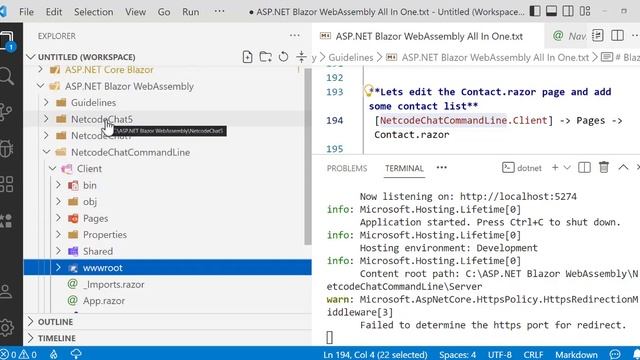Refresh the Explorer tree
This screenshot has height=360, width=640.
point(283,57)
